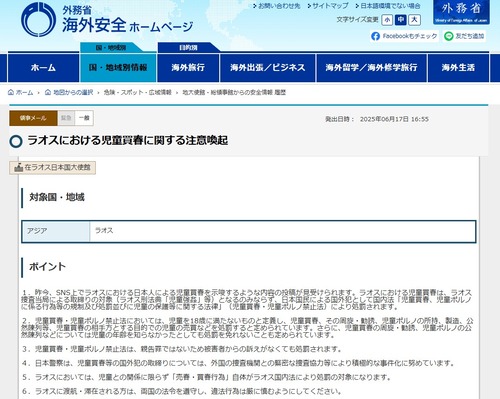Click 地図からの選択 breadcrumb link
500x399 pixels.
pos(73,92)
